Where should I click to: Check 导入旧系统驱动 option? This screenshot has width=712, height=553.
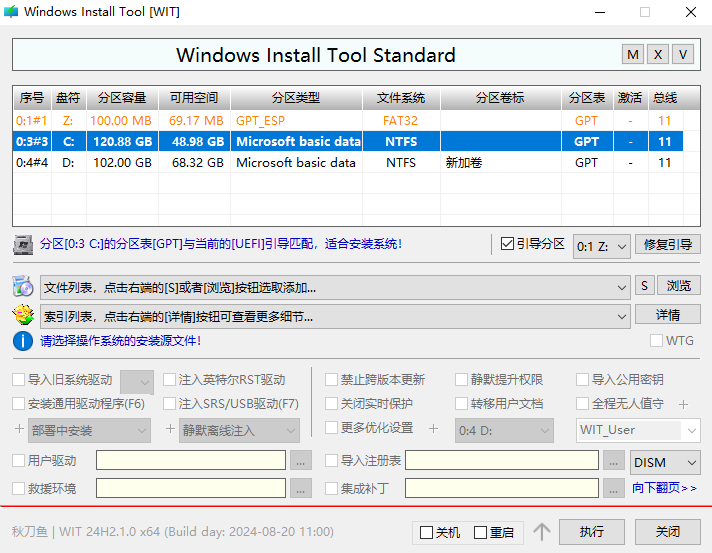pos(18,380)
